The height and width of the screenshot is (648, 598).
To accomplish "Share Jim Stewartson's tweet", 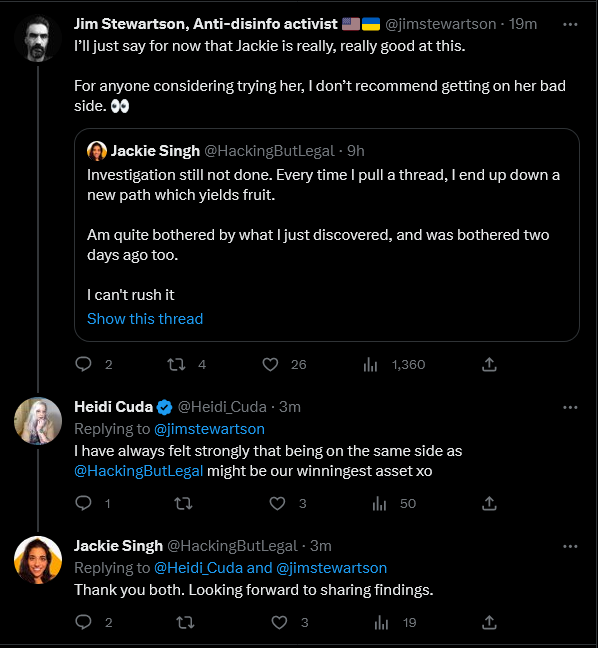I will pos(489,364).
